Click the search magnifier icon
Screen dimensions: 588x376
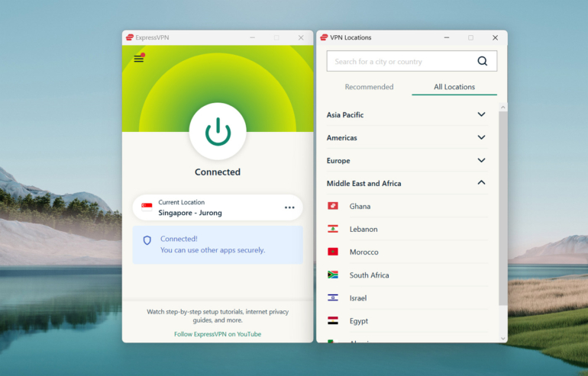482,61
